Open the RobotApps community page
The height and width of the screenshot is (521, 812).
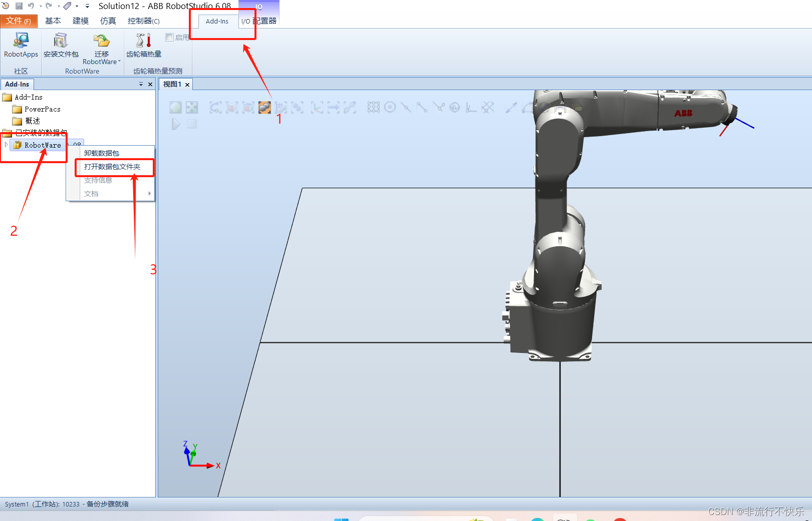[x=21, y=46]
